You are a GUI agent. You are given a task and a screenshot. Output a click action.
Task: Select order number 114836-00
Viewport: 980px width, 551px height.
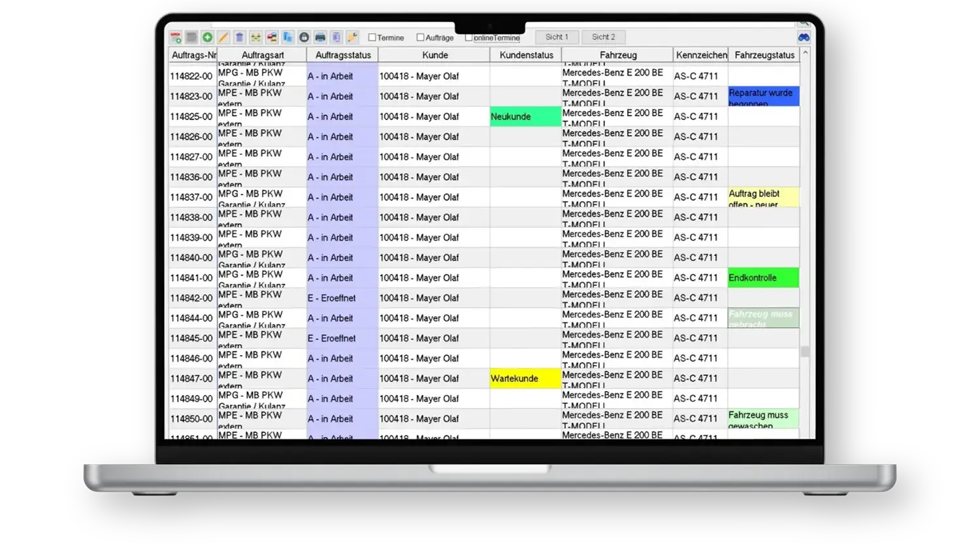[191, 178]
